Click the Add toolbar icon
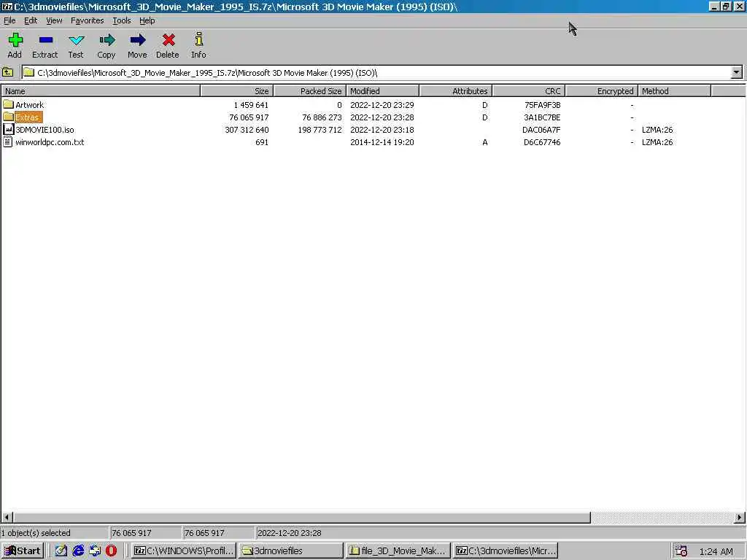 pos(15,40)
